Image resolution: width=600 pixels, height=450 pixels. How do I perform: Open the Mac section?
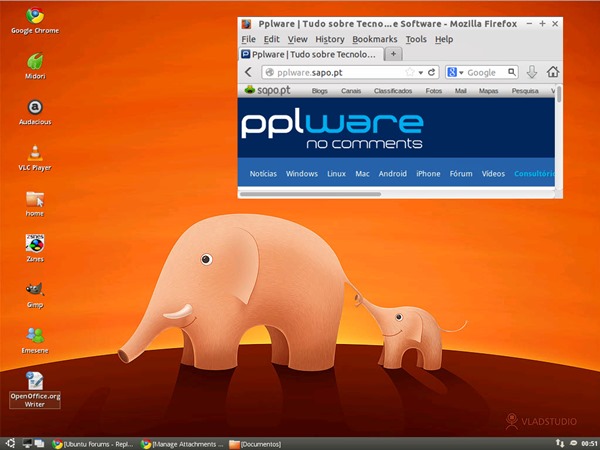362,174
